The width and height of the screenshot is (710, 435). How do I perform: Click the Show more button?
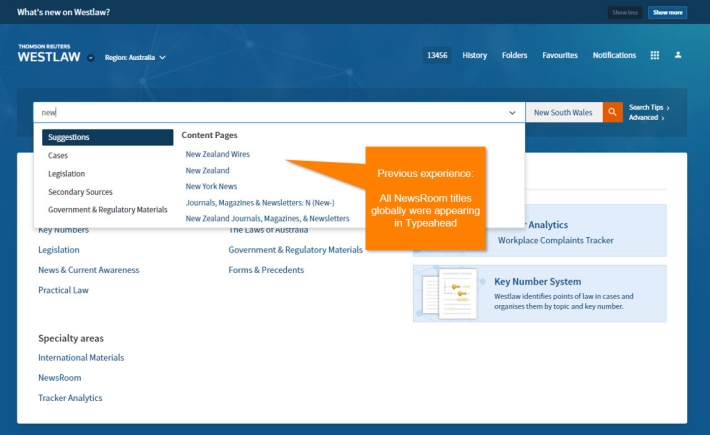(667, 12)
